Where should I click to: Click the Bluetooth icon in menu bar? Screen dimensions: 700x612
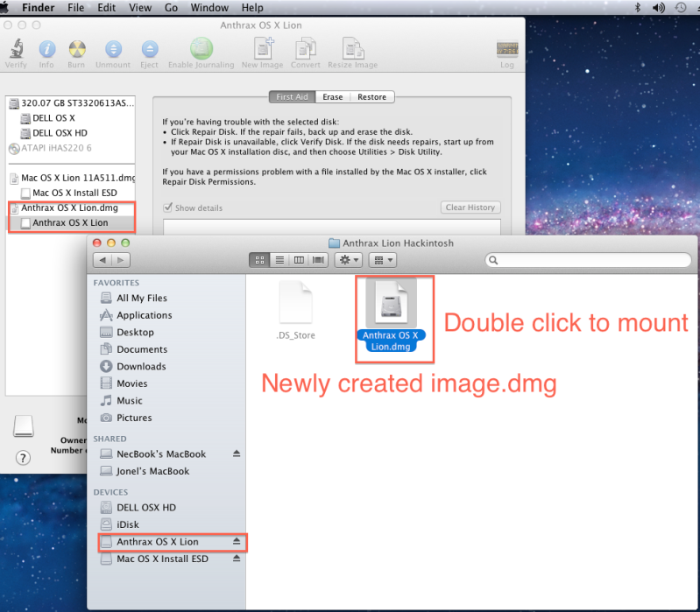[x=638, y=8]
